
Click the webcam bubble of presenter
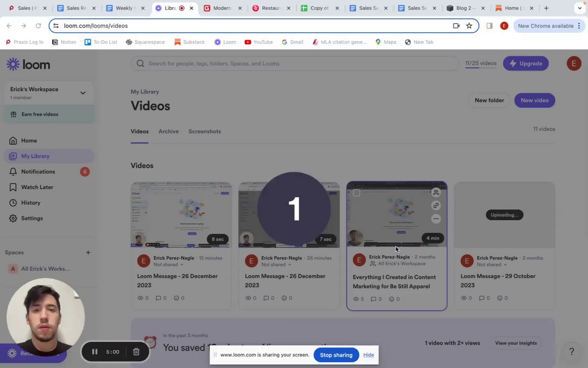tap(45, 317)
